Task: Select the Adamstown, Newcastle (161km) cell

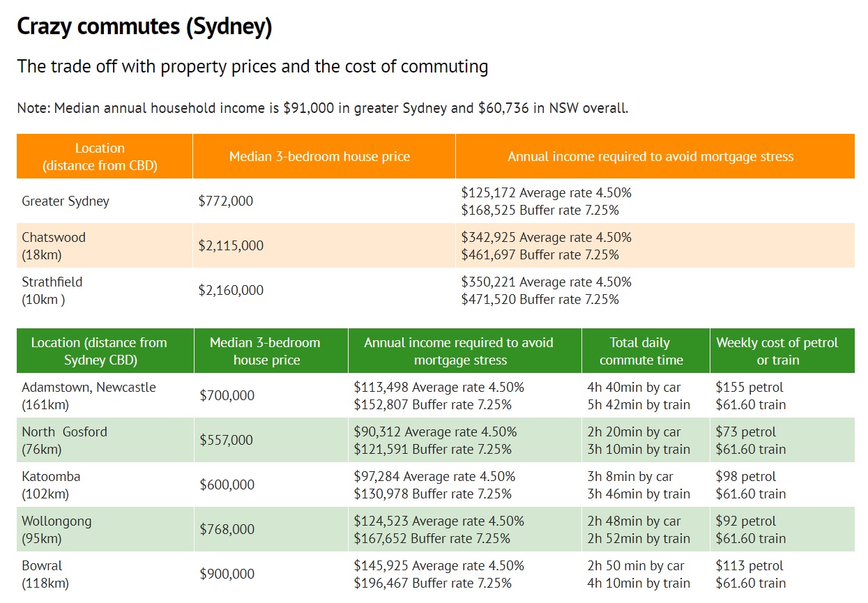Action: pos(105,396)
